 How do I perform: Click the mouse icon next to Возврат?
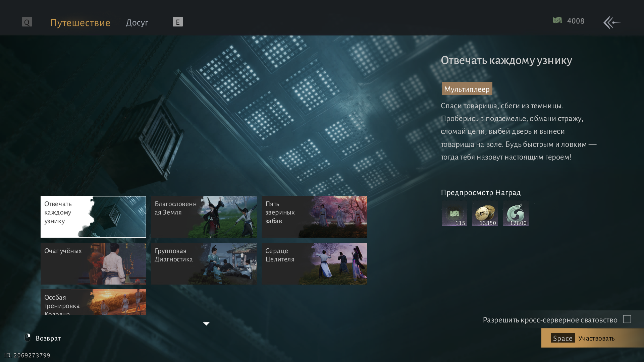[x=28, y=338]
